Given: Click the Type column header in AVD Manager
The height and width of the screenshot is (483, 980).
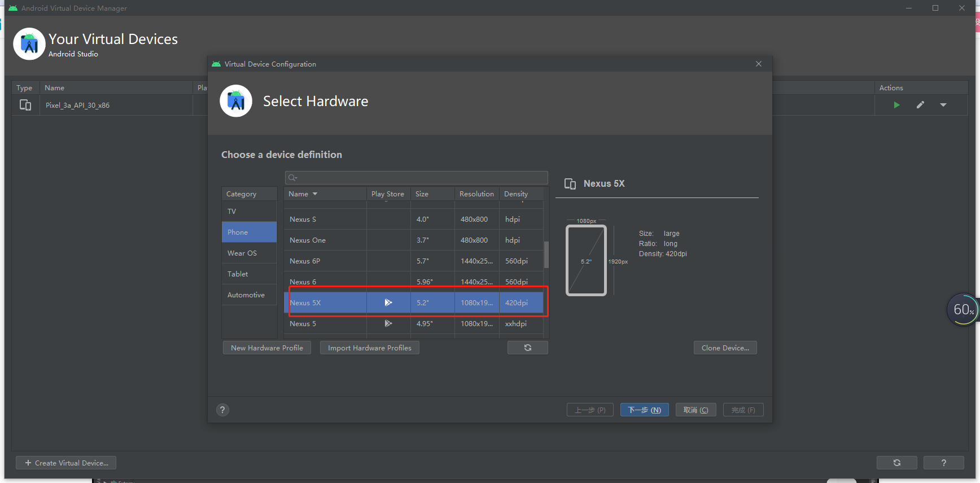Looking at the screenshot, I should (x=24, y=88).
